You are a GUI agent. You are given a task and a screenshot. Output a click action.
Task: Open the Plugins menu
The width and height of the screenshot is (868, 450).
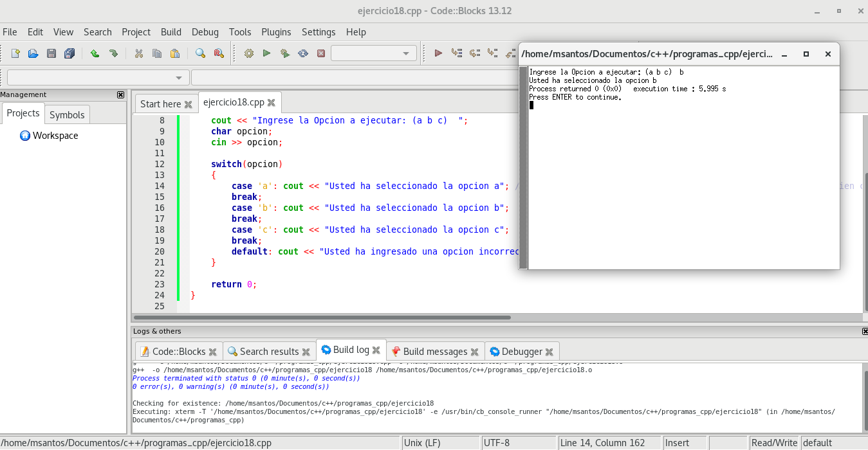(x=276, y=32)
